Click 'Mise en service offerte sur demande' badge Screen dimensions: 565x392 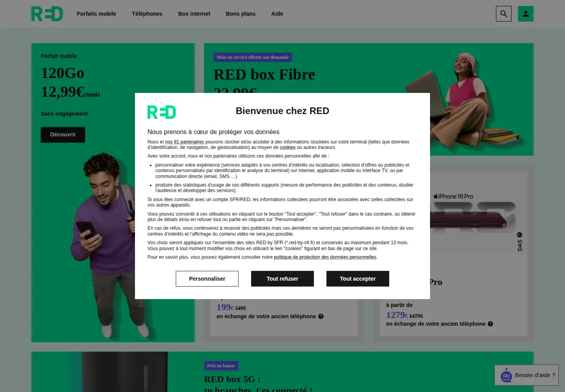coord(253,57)
